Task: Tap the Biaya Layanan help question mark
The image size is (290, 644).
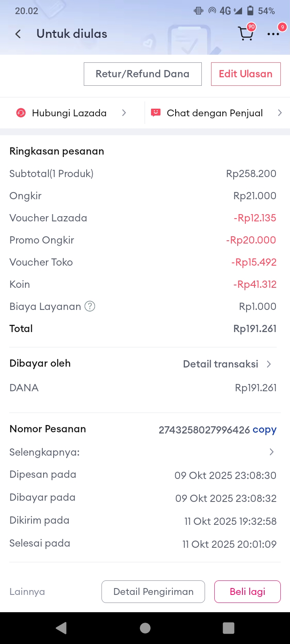Action: (90, 306)
